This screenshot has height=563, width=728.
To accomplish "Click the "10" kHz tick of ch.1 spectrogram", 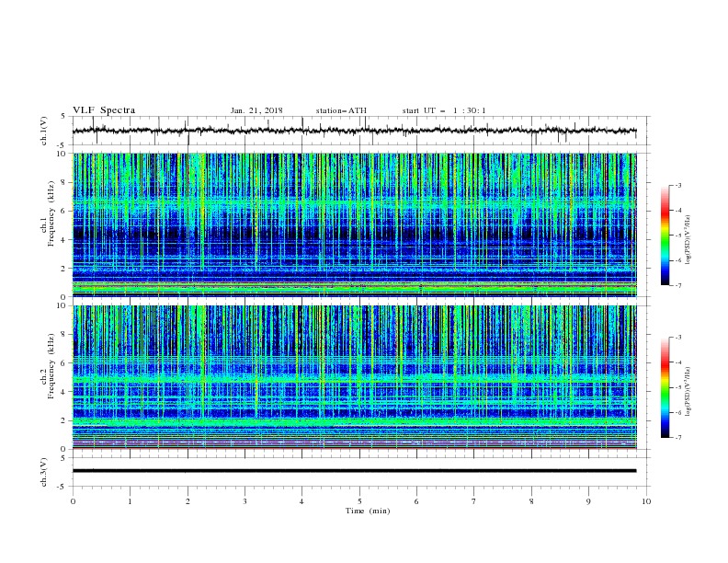I will coord(63,154).
